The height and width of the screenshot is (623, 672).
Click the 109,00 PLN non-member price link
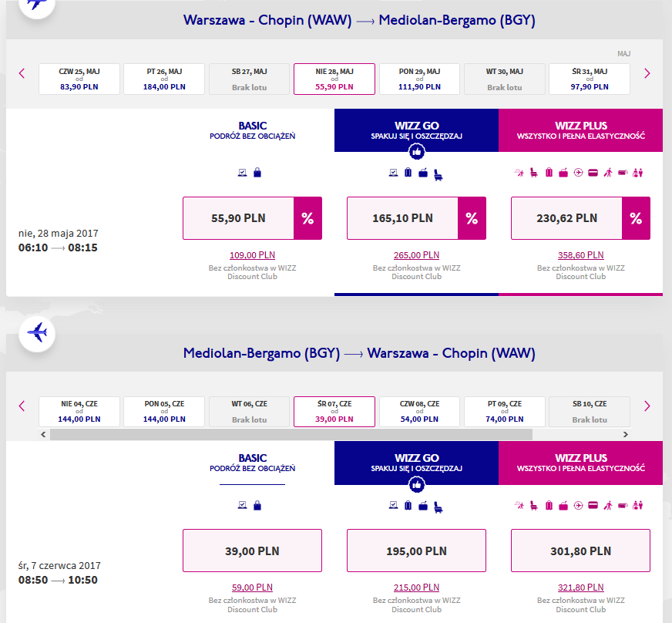point(253,255)
